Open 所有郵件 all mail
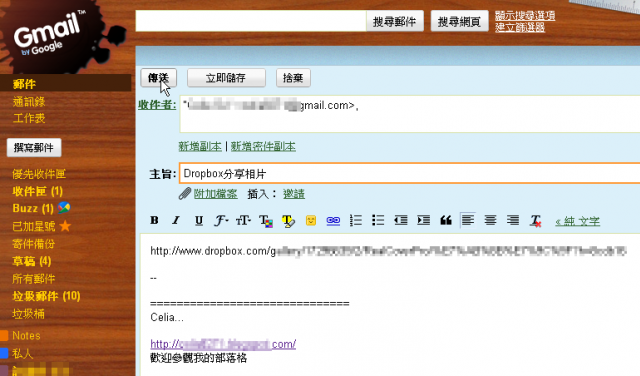640x376 pixels. [33, 279]
